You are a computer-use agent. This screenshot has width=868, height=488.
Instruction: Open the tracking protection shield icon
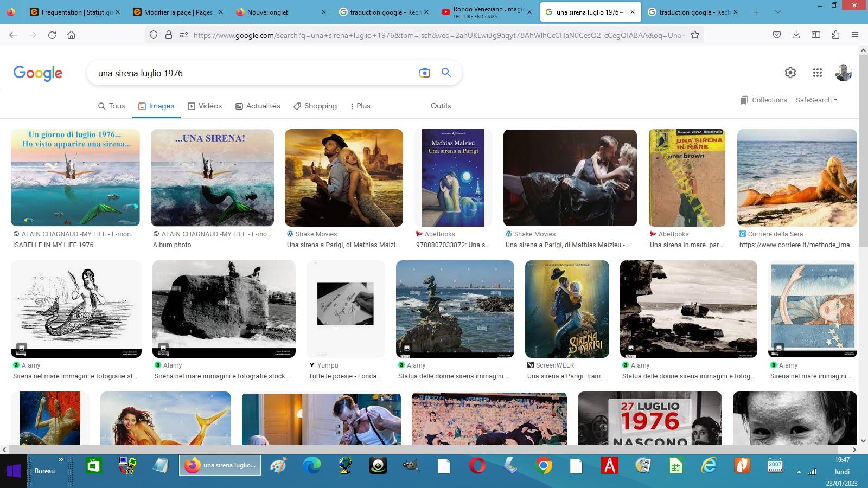[x=154, y=35]
